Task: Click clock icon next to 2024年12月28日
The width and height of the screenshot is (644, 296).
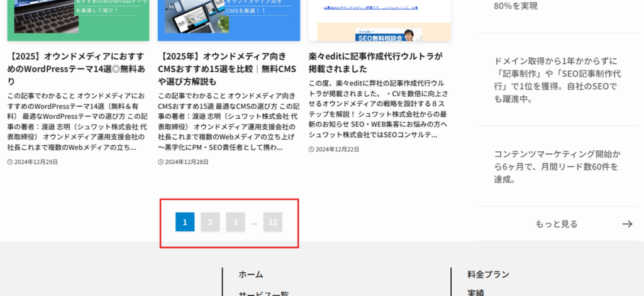Action: click(161, 162)
